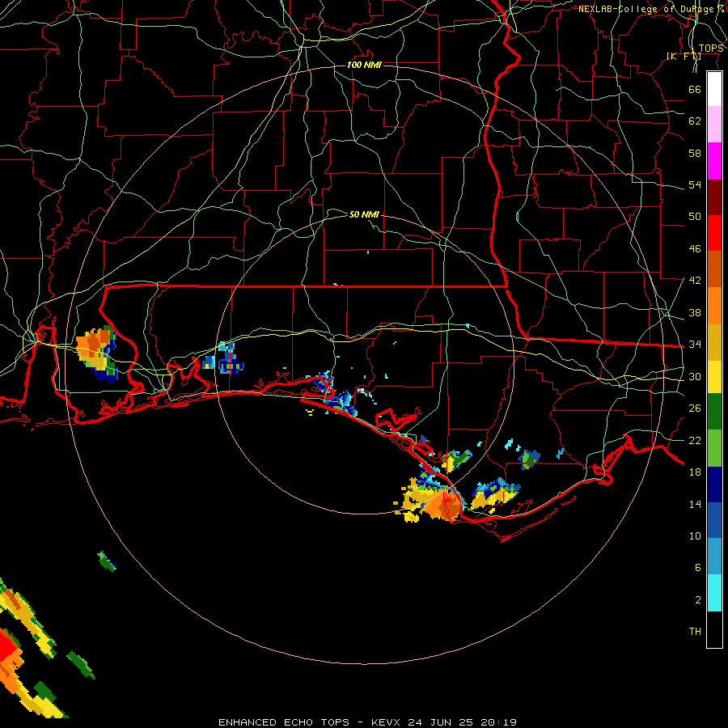728x728 pixels.
Task: Select the '10' scale label
Action: tap(695, 536)
